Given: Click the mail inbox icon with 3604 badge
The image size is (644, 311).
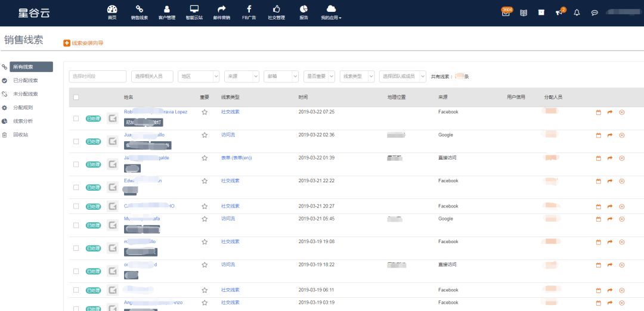Looking at the screenshot, I should [506, 13].
